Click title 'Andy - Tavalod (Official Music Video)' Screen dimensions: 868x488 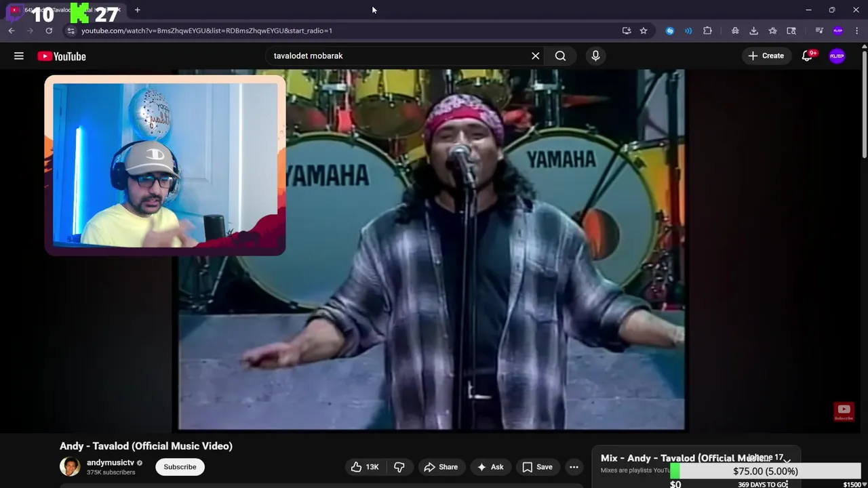146,446
